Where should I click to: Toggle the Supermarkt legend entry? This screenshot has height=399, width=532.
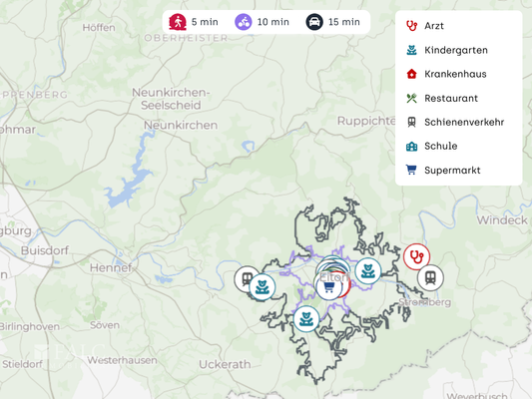pos(443,171)
